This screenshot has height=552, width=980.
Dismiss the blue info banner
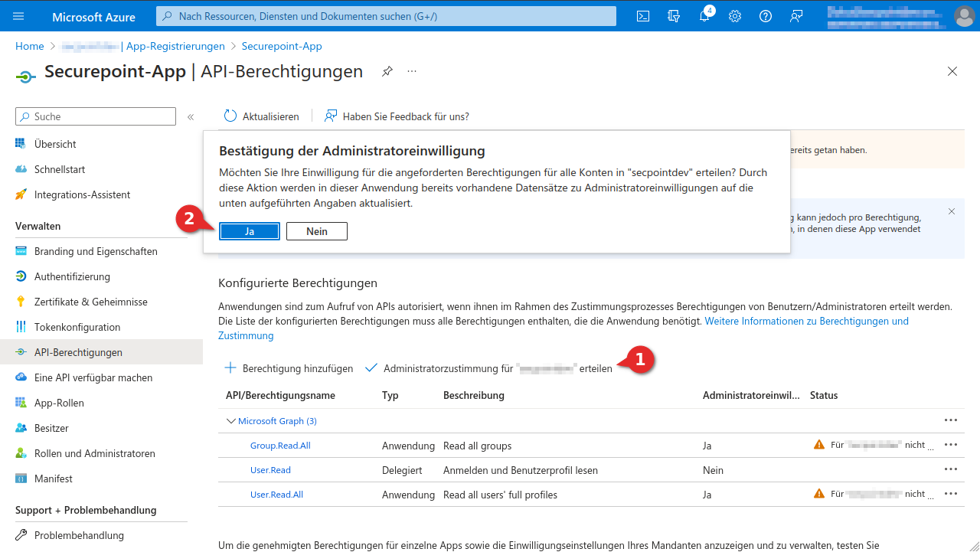coord(952,211)
